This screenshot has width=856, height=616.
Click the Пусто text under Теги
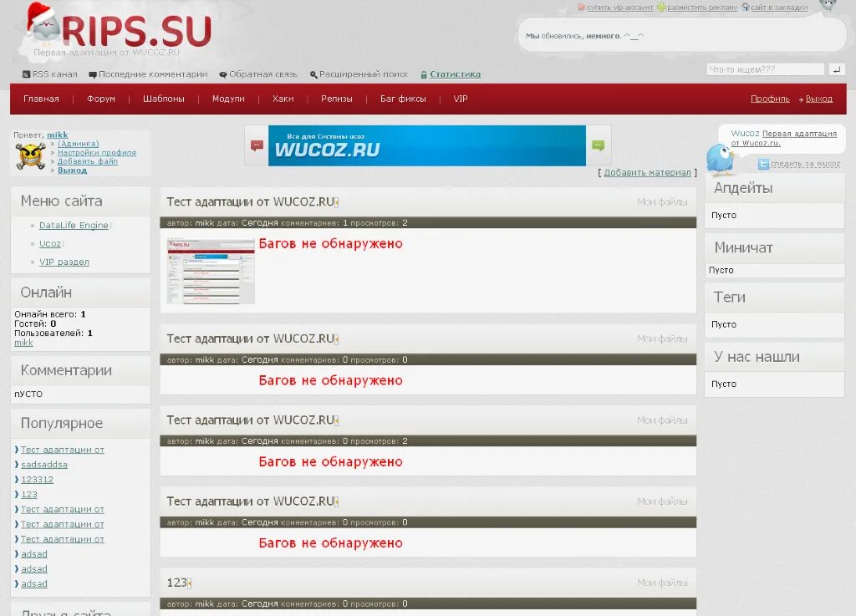pos(724,324)
